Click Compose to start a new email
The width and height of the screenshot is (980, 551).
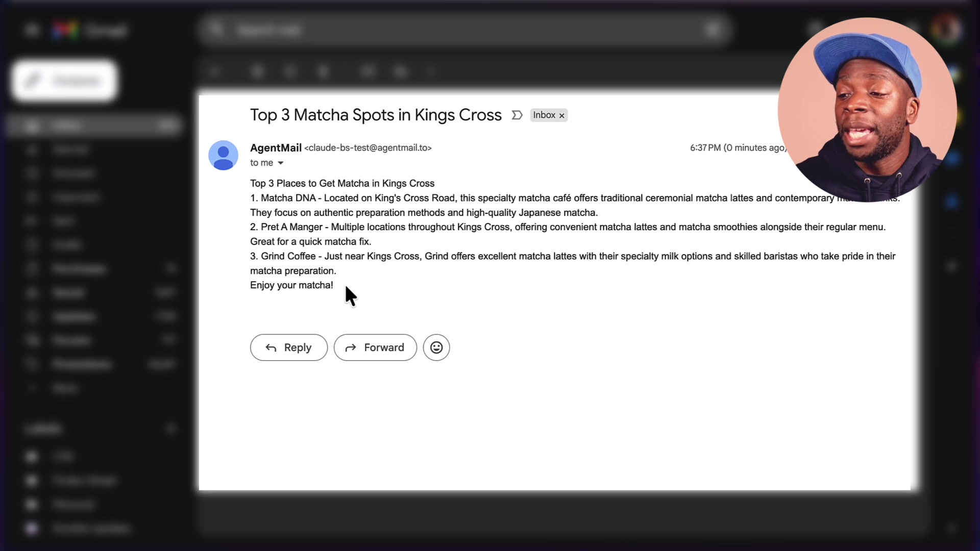[63, 80]
